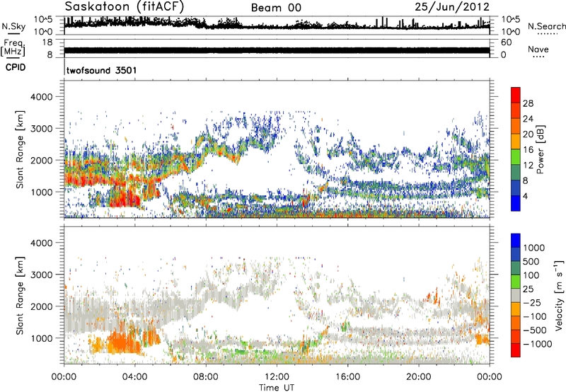Screen dimensions: 566x392
Task: Click the "24" label on the power colorbar
Action: tap(528, 119)
